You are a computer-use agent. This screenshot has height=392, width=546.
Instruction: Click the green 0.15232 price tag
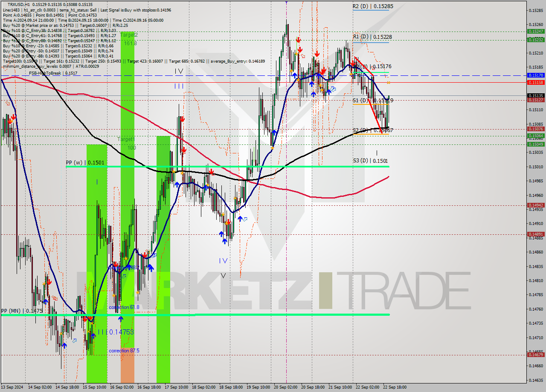tap(536, 40)
